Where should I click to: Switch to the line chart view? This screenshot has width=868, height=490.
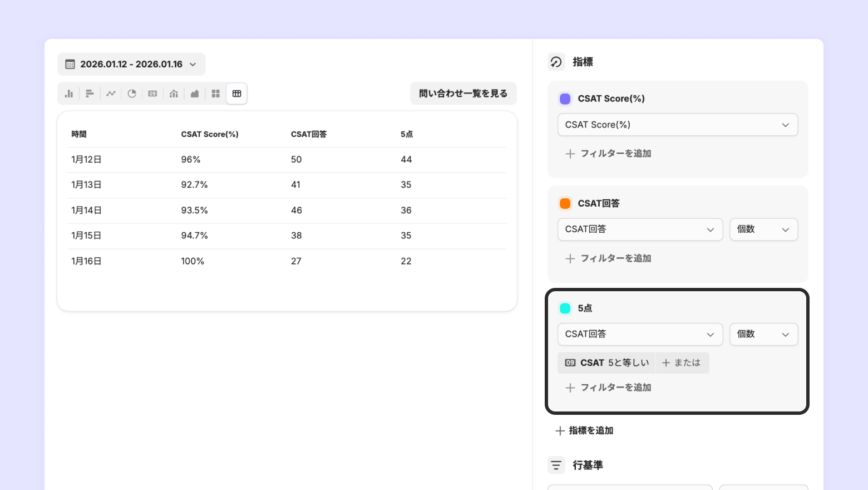click(x=111, y=94)
